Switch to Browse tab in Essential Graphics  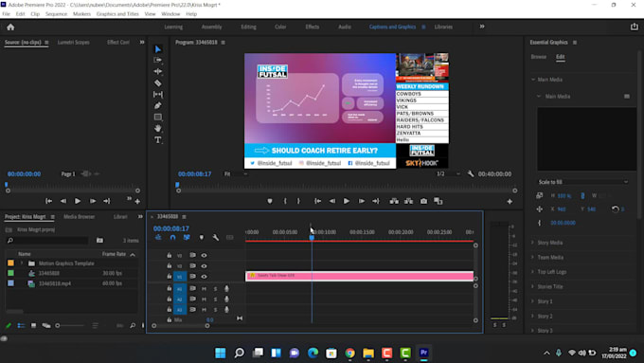pos(539,57)
